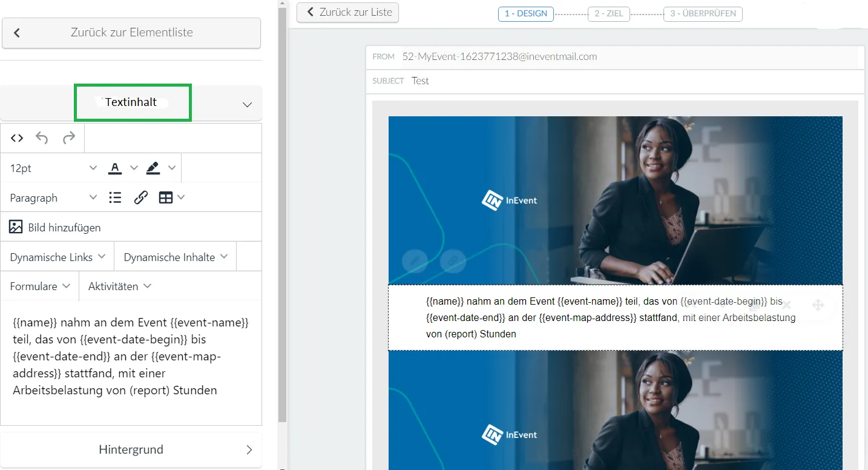Click the back arrow icon in Elementliste button
The height and width of the screenshot is (470, 868).
point(17,33)
